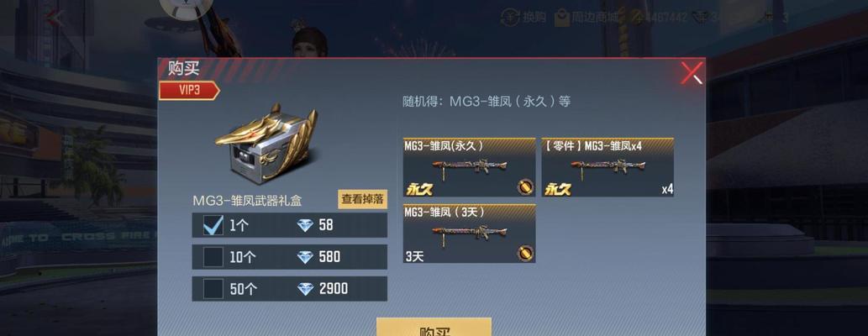
Task: Uncheck the 1个 quantity checkbox
Action: pyautogui.click(x=213, y=225)
